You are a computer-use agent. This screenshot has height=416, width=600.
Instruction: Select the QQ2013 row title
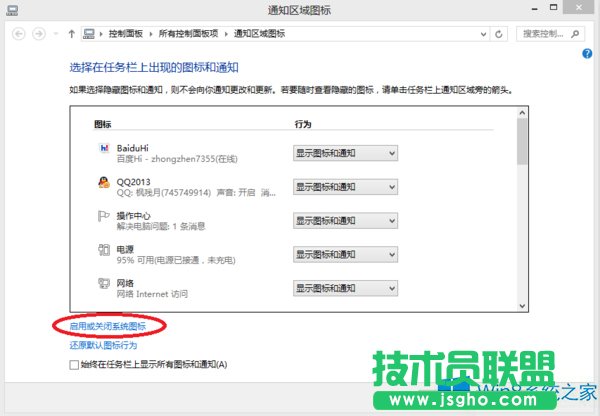coord(134,182)
